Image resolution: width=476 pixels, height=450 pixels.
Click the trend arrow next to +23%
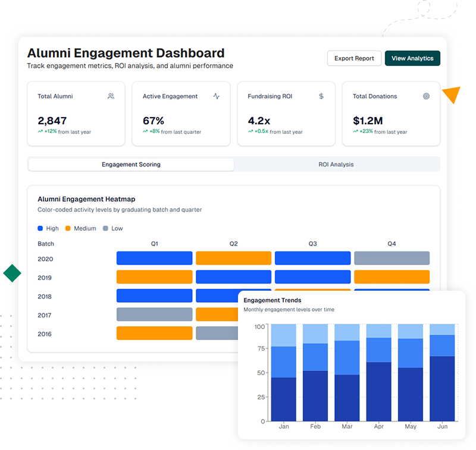tap(356, 131)
